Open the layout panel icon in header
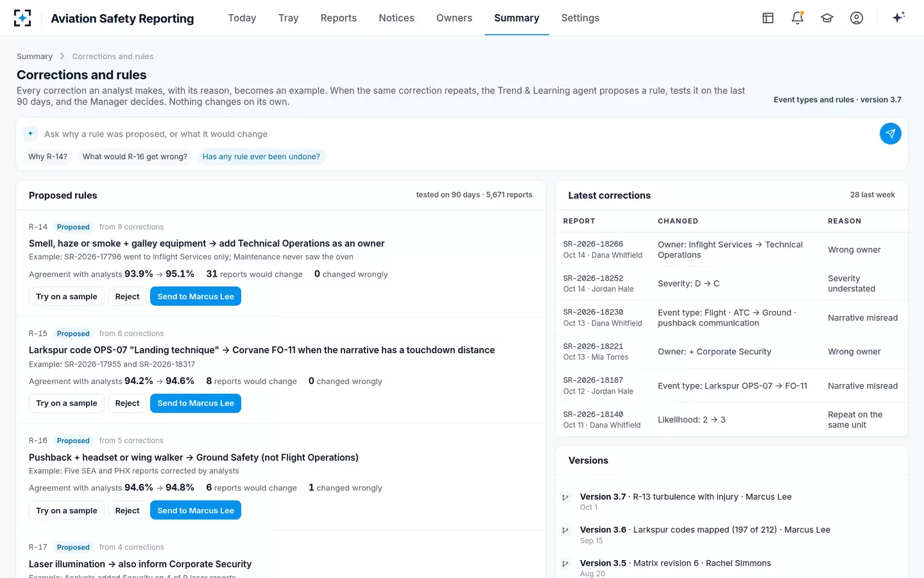Screen dimensions: 924x578 pos(768,18)
